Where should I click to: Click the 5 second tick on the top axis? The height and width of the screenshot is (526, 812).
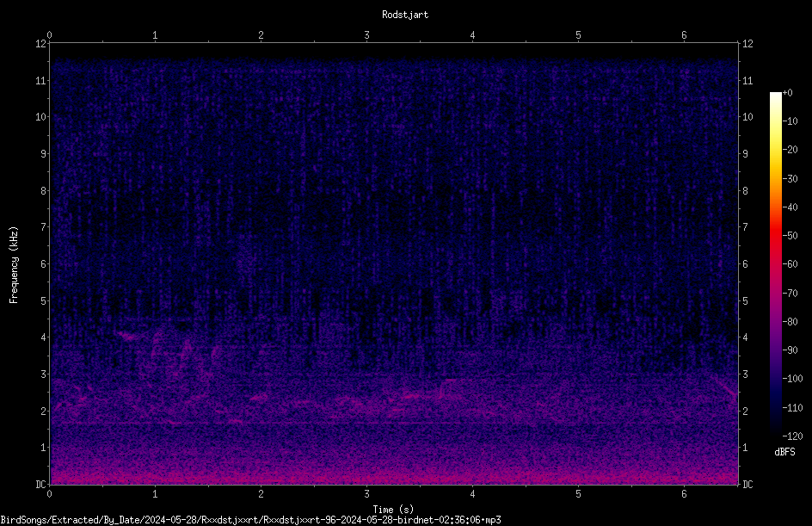[x=578, y=35]
